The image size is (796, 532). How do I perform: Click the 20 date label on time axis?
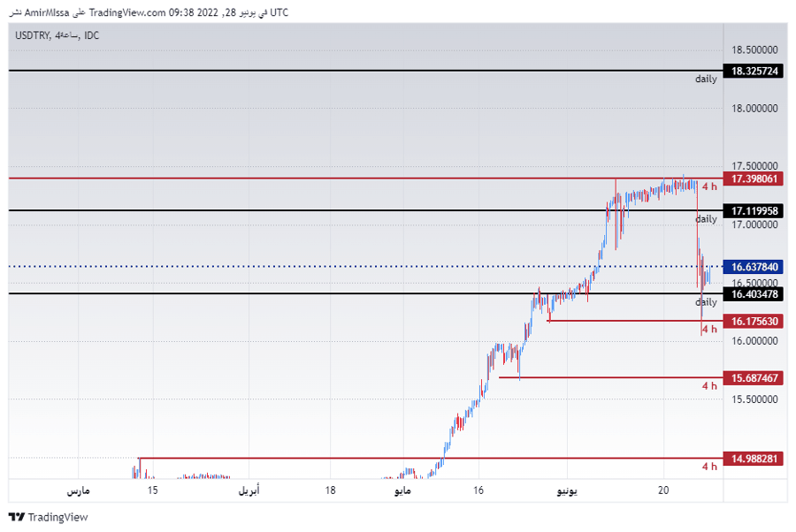coord(663,490)
